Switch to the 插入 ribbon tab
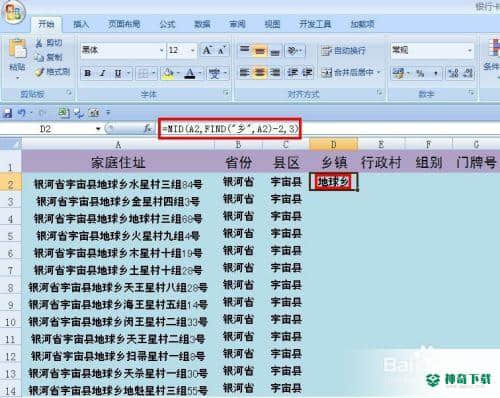The width and height of the screenshot is (500, 398). 81,24
